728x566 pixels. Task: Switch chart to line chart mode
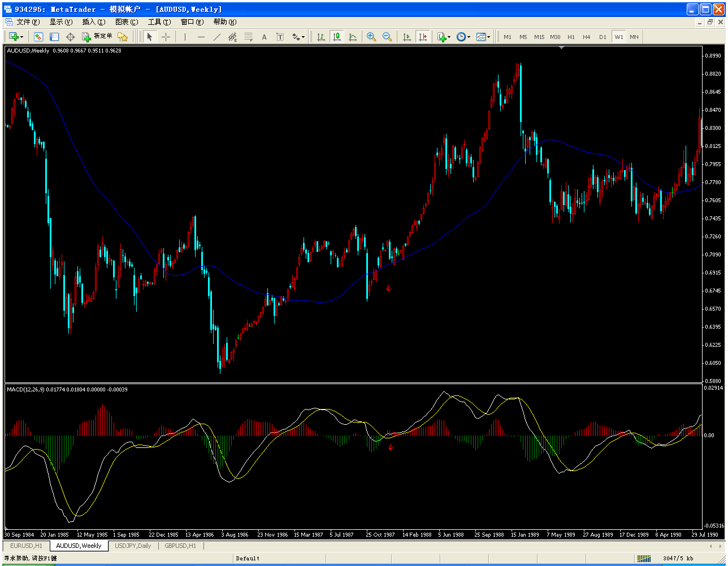click(x=353, y=37)
